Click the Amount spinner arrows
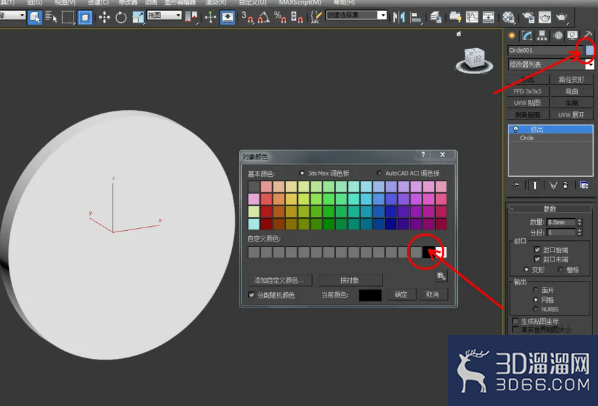 pos(580,222)
